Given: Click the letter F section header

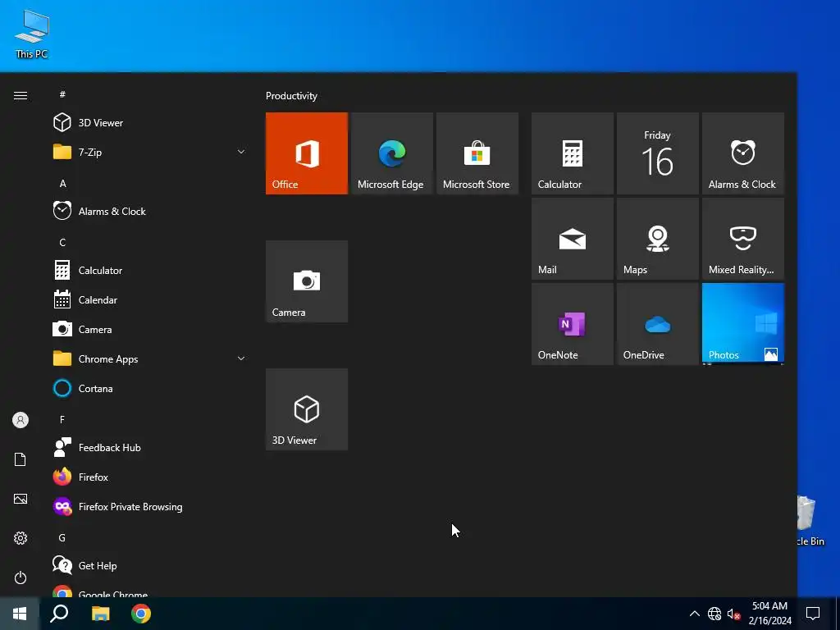Looking at the screenshot, I should 62,419.
